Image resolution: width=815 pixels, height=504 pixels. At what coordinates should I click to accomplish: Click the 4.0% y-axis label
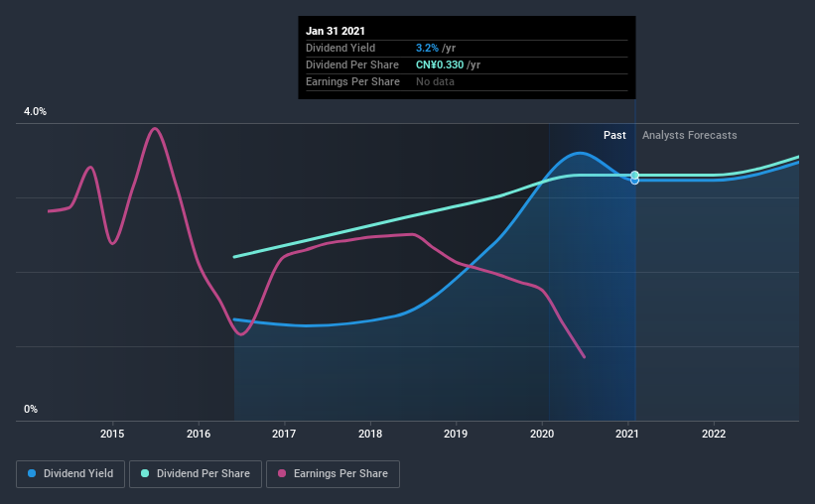[35, 112]
